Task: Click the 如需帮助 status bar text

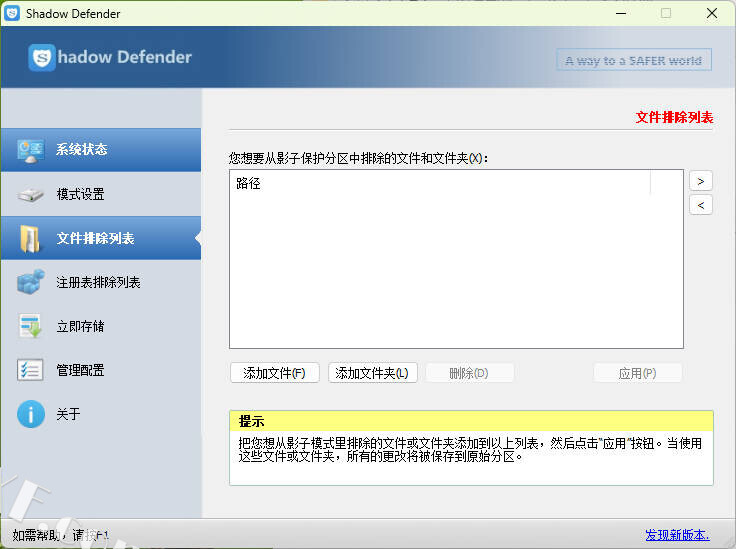Action: click(61, 534)
